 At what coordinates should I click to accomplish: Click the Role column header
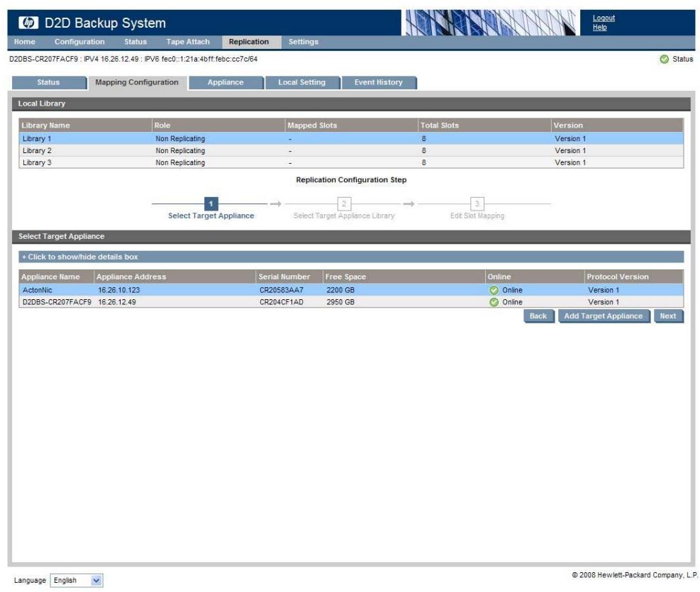pyautogui.click(x=218, y=125)
